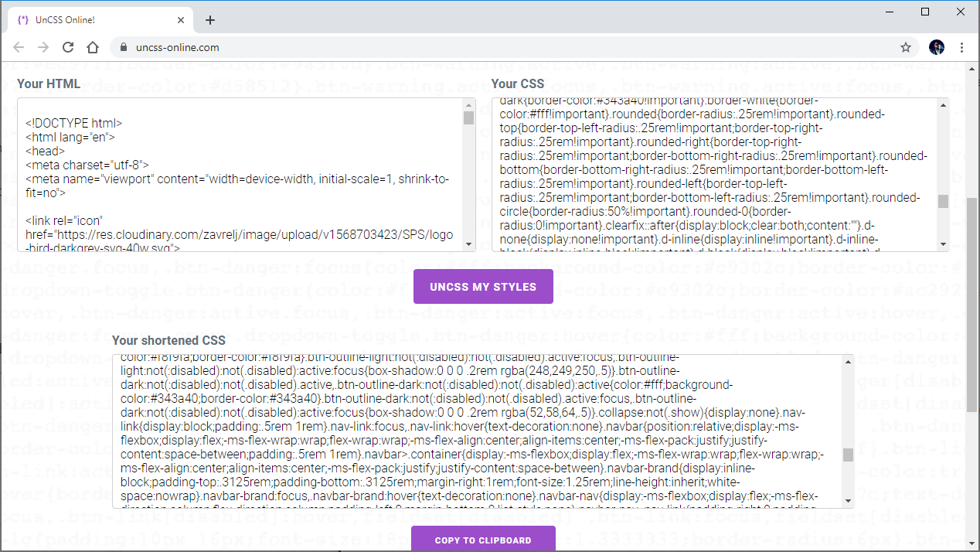Viewport: 980px width, 552px height.
Task: Click the "Your shortened CSS" heading
Action: 169,340
